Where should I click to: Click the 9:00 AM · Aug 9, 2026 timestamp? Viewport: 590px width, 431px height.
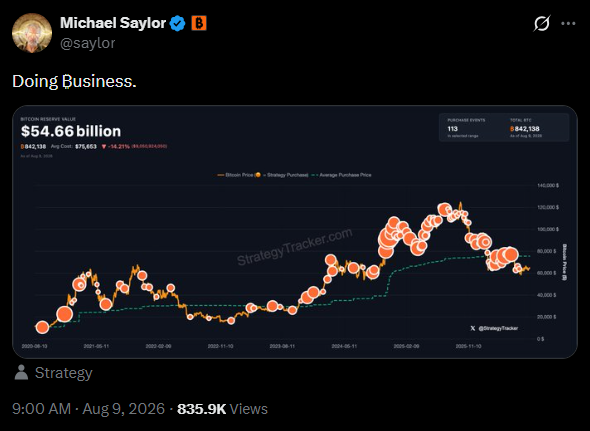coord(88,409)
